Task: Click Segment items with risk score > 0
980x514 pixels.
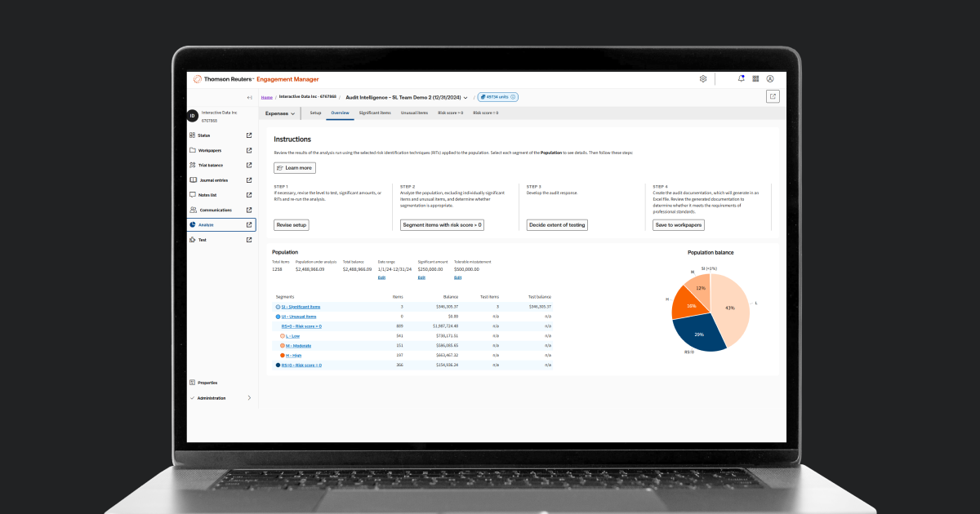Action: 442,224
